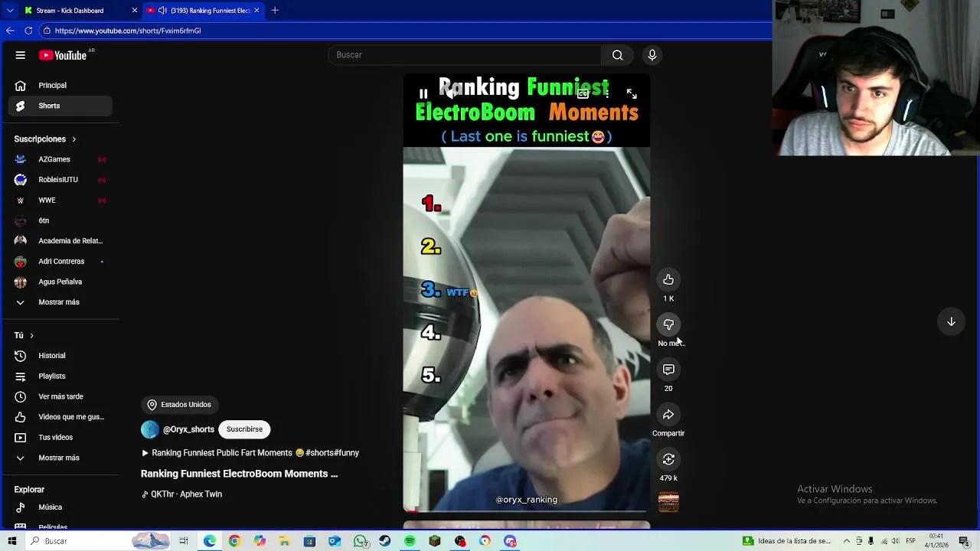Open the RobleisIUTU channel

(x=60, y=180)
